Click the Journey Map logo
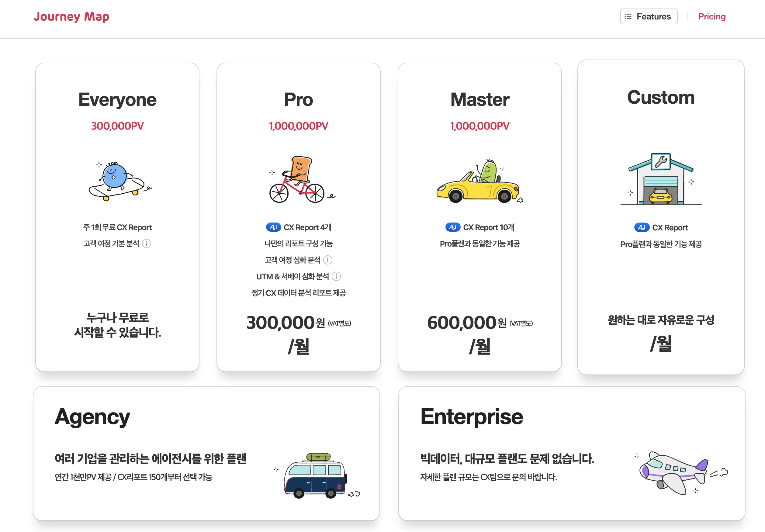 71,16
